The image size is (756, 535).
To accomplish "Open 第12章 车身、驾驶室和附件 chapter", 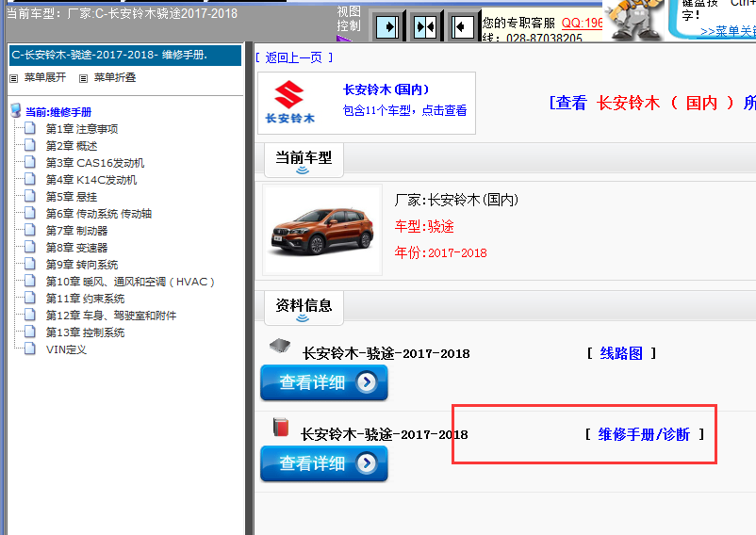I will click(111, 316).
